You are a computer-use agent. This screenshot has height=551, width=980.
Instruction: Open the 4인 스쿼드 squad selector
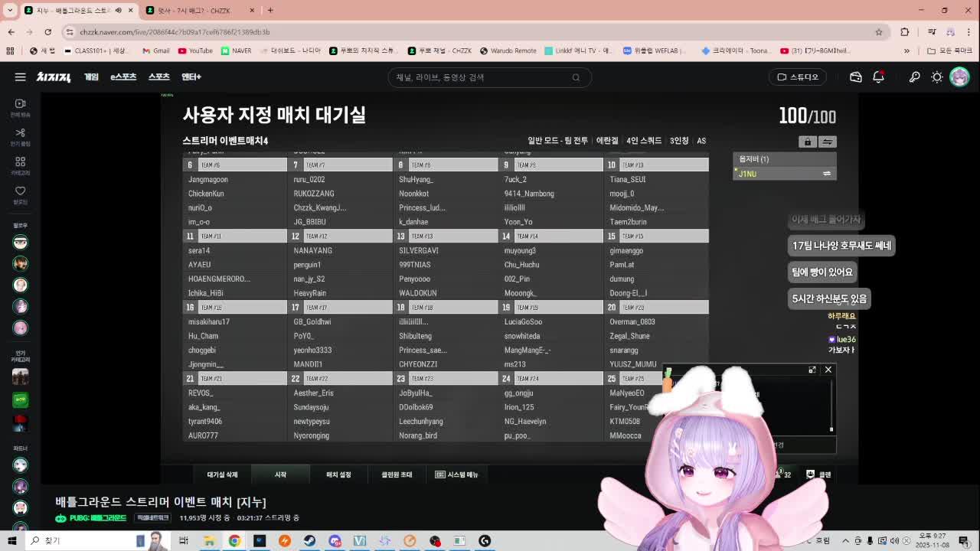(643, 141)
